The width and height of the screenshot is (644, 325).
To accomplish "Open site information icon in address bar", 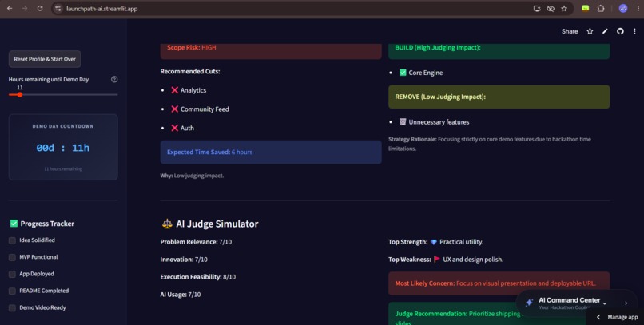I will point(58,8).
